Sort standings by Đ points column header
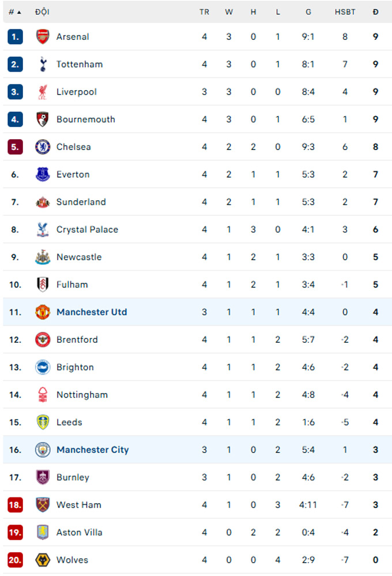The height and width of the screenshot is (576, 392). [x=375, y=12]
